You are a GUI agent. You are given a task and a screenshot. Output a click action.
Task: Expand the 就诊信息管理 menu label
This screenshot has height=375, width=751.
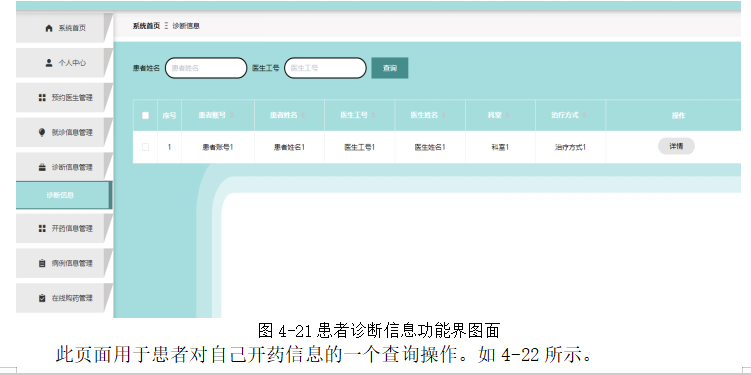(x=72, y=133)
